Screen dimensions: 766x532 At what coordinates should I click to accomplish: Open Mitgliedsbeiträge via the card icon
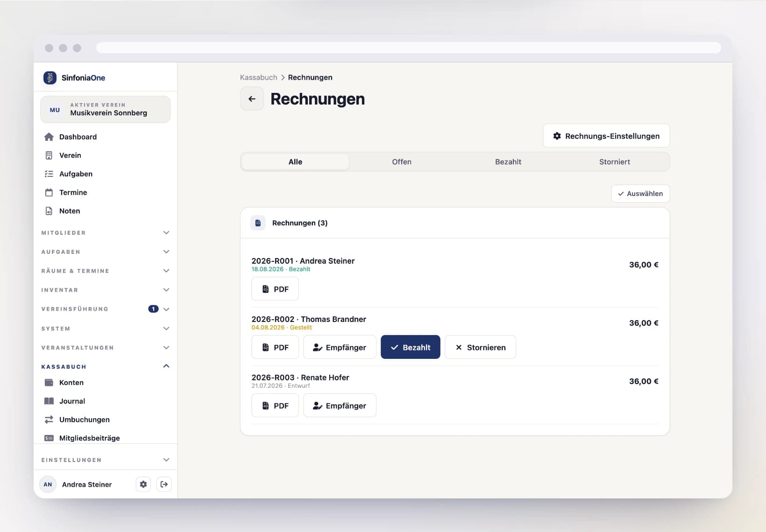pyautogui.click(x=49, y=438)
